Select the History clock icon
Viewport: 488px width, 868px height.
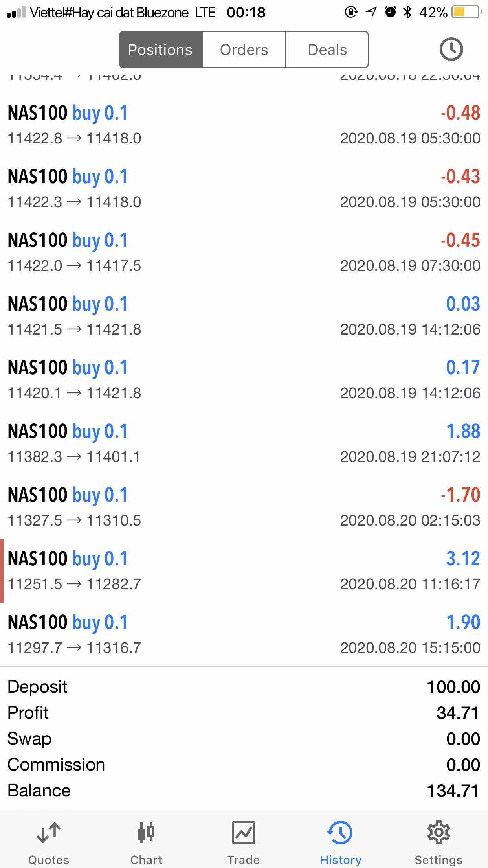(340, 833)
